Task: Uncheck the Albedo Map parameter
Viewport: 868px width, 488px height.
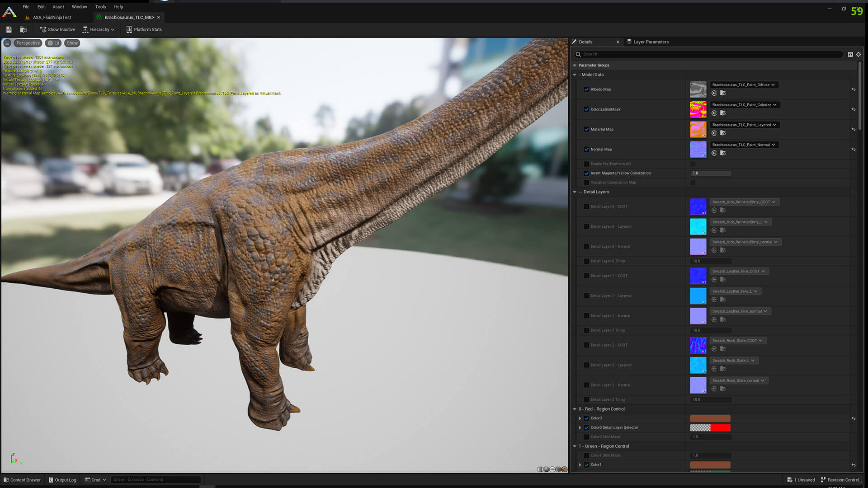Action: point(586,89)
